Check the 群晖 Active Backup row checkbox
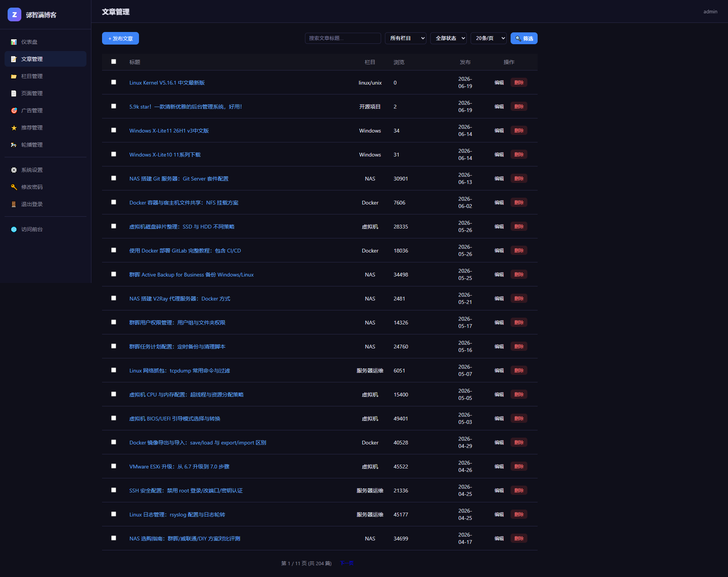This screenshot has height=577, width=728. [x=113, y=274]
